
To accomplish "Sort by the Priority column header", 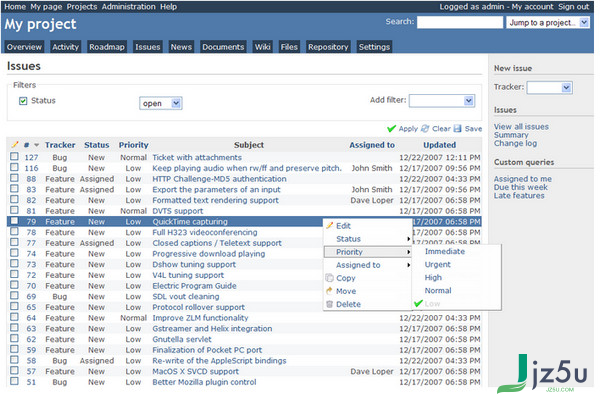I will [x=133, y=145].
